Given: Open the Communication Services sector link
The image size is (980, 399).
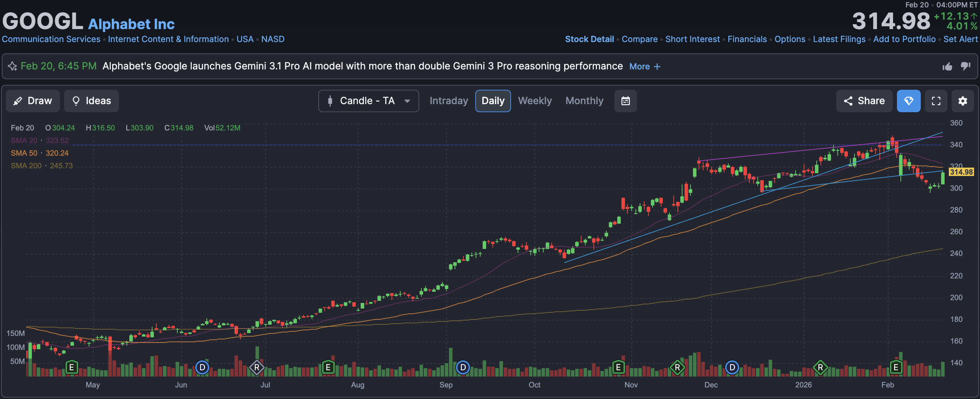Looking at the screenshot, I should [51, 39].
